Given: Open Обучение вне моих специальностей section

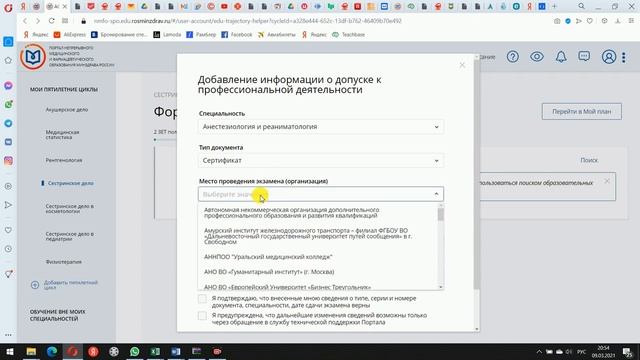Looking at the screenshot, I should pos(58,315).
